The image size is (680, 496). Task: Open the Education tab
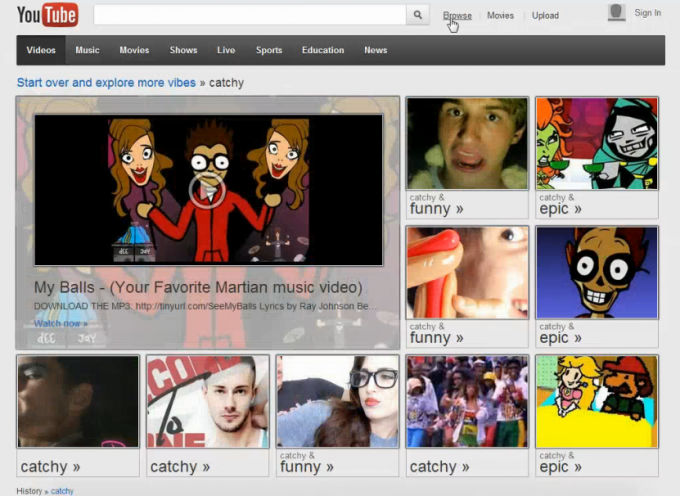(323, 50)
